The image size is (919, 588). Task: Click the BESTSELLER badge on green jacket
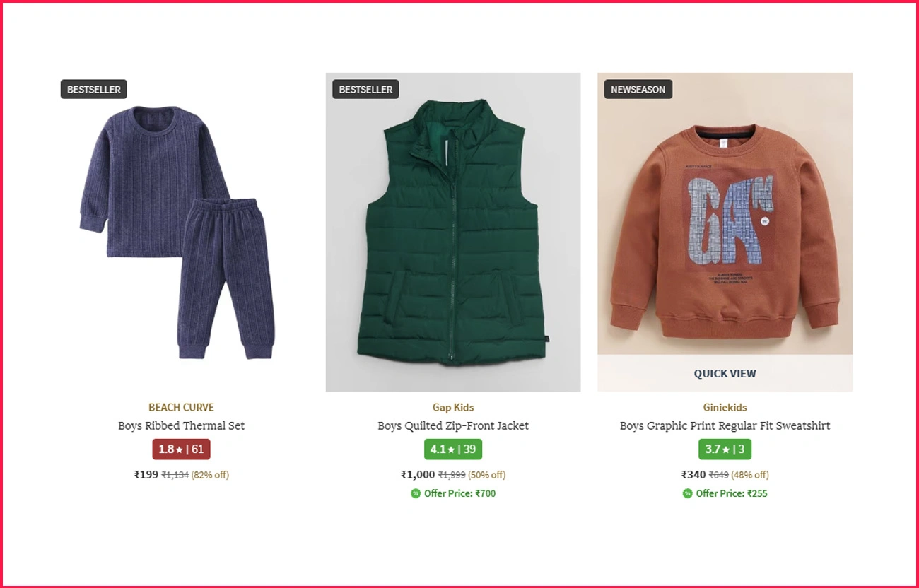(365, 90)
